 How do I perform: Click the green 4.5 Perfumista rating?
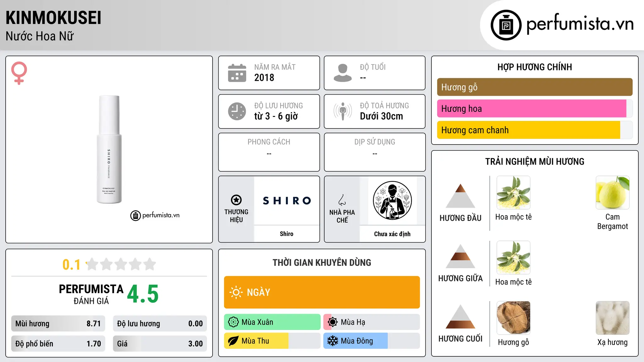pos(143,294)
